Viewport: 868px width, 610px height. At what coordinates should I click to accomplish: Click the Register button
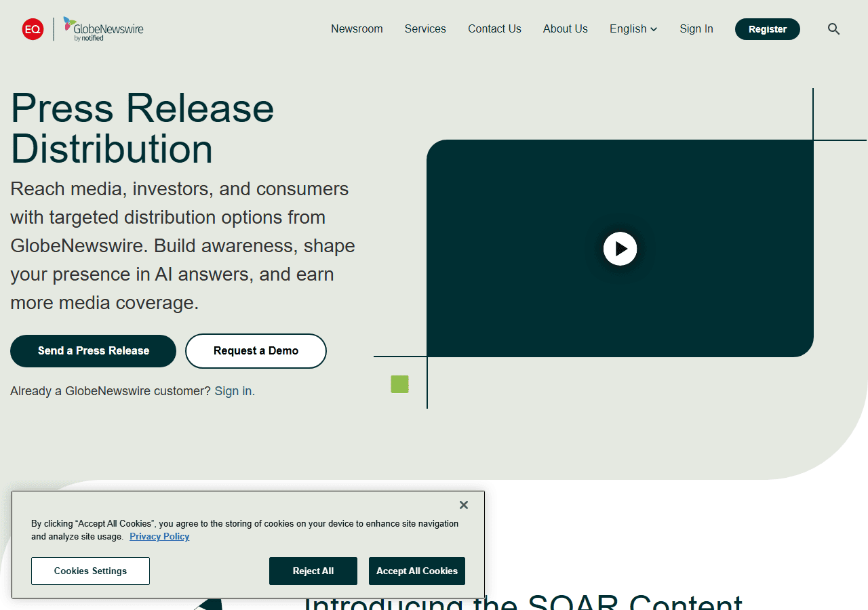tap(768, 29)
